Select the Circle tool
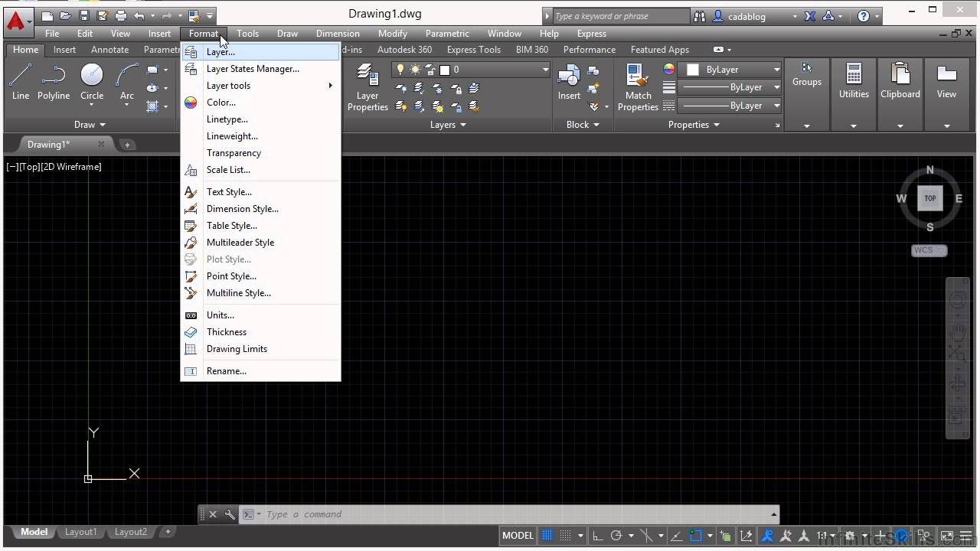980x551 pixels. pyautogui.click(x=92, y=81)
